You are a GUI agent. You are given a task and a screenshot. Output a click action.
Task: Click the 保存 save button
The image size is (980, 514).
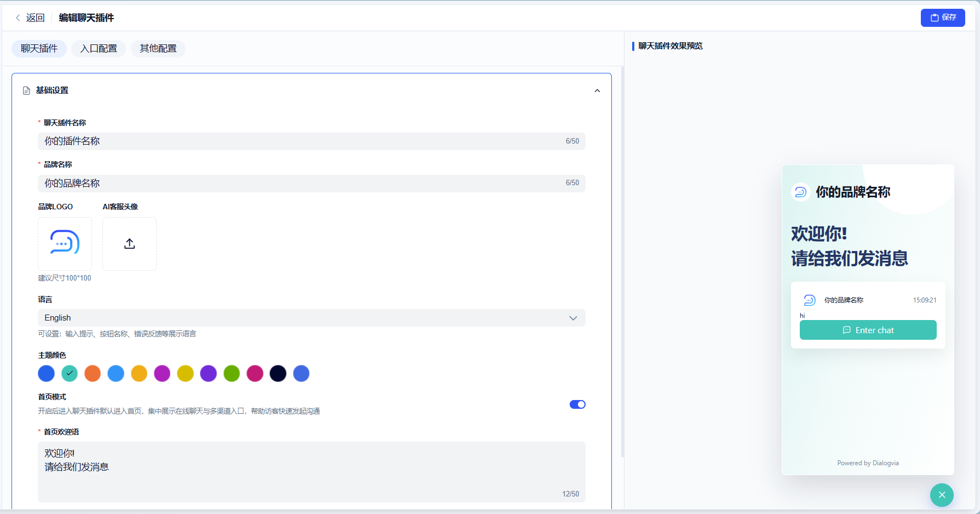tap(943, 18)
